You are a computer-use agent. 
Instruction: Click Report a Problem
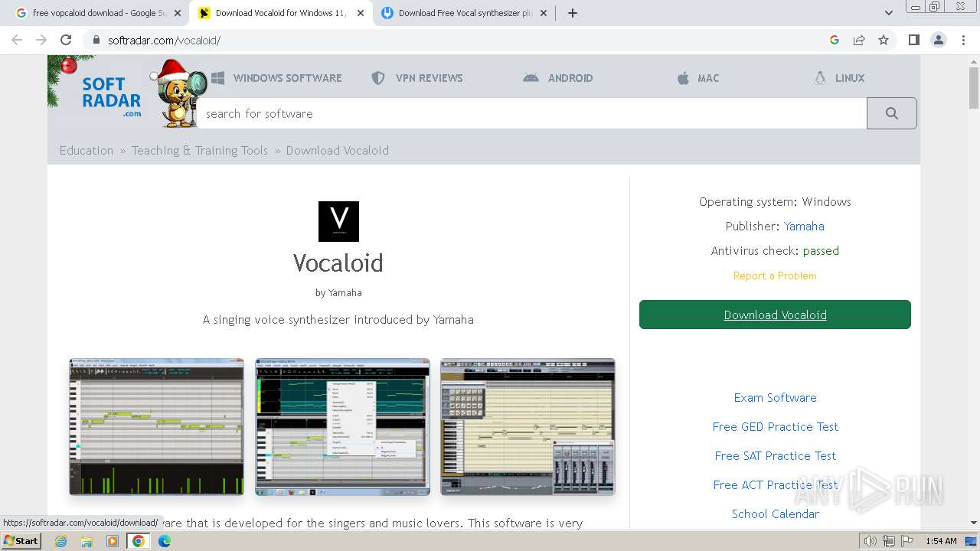[x=775, y=275]
